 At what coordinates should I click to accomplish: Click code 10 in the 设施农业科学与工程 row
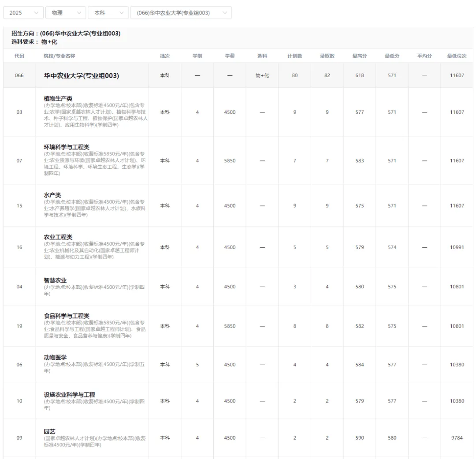pos(19,401)
